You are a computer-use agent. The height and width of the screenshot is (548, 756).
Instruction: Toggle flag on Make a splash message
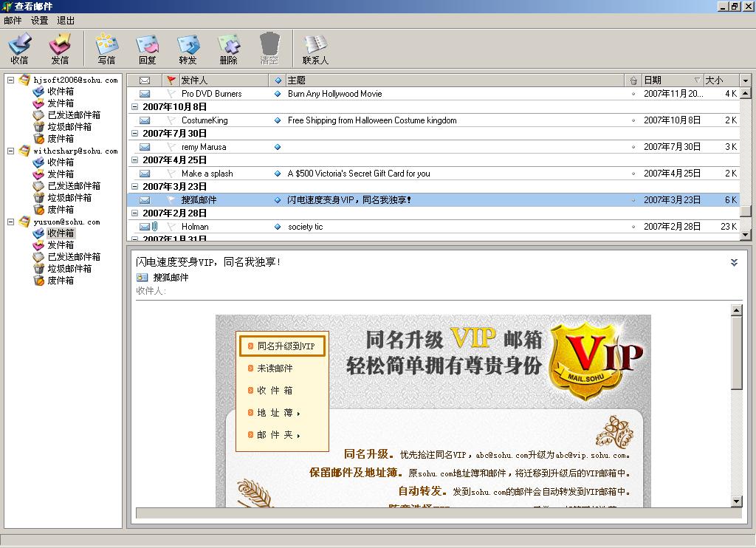click(171, 173)
